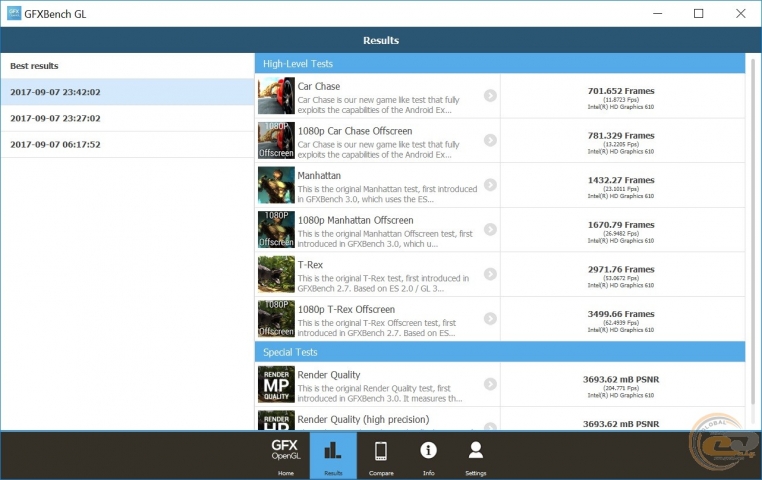
Task: Click the Car Chase test title
Action: pos(319,86)
